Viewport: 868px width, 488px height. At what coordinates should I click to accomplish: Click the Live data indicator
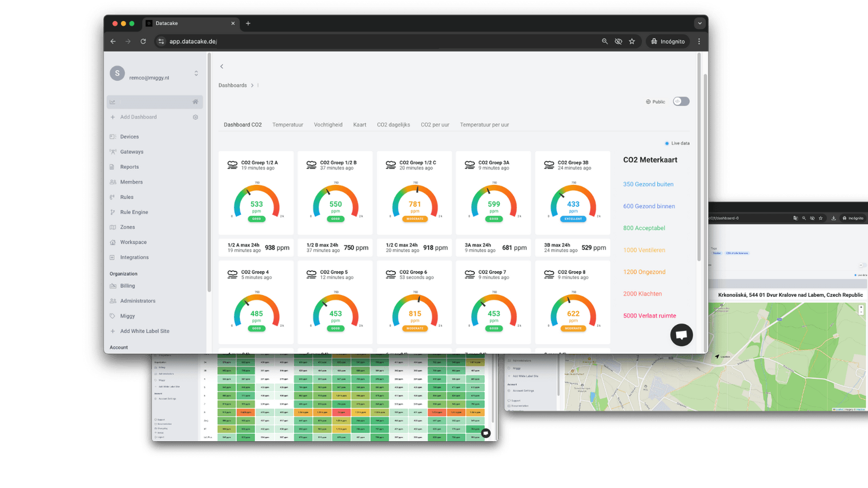click(677, 144)
